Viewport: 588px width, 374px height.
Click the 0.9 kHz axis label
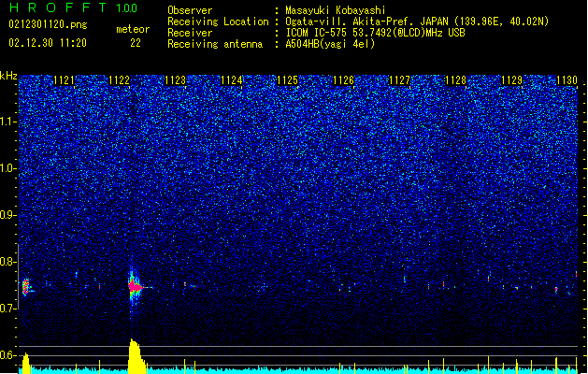(x=8, y=215)
